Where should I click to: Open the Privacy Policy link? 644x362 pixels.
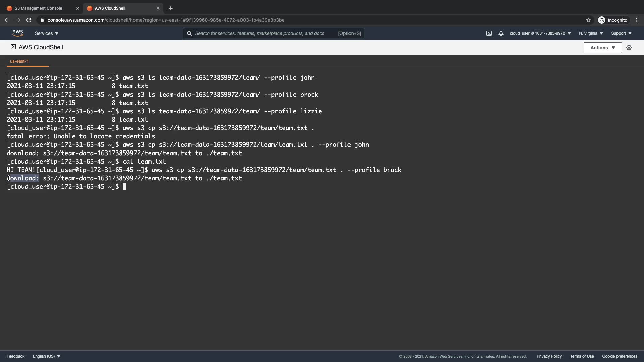549,356
